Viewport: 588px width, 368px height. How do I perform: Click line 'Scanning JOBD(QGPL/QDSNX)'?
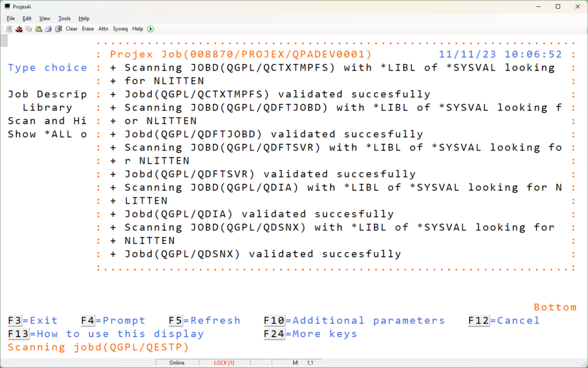coord(332,227)
